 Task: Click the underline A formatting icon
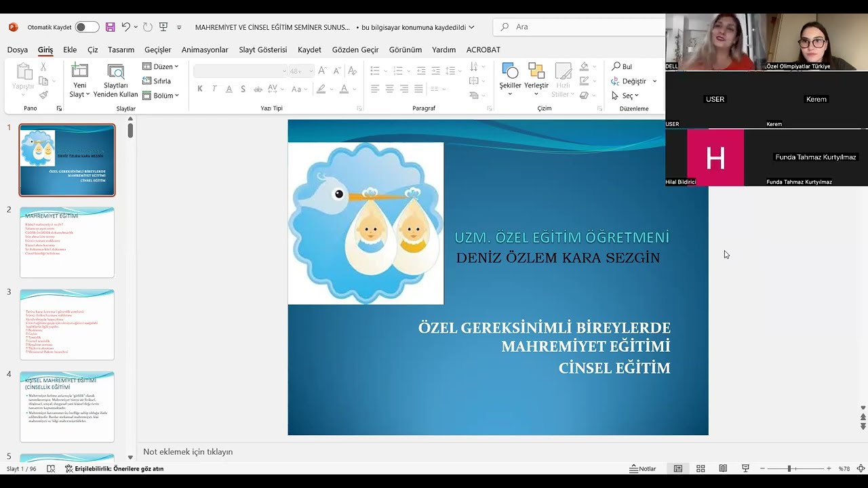pos(229,89)
